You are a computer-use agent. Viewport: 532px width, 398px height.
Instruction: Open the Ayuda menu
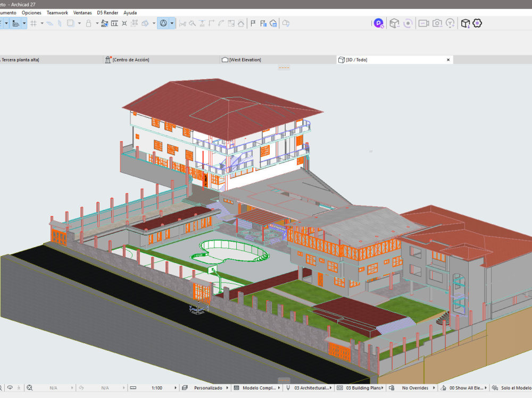[130, 13]
